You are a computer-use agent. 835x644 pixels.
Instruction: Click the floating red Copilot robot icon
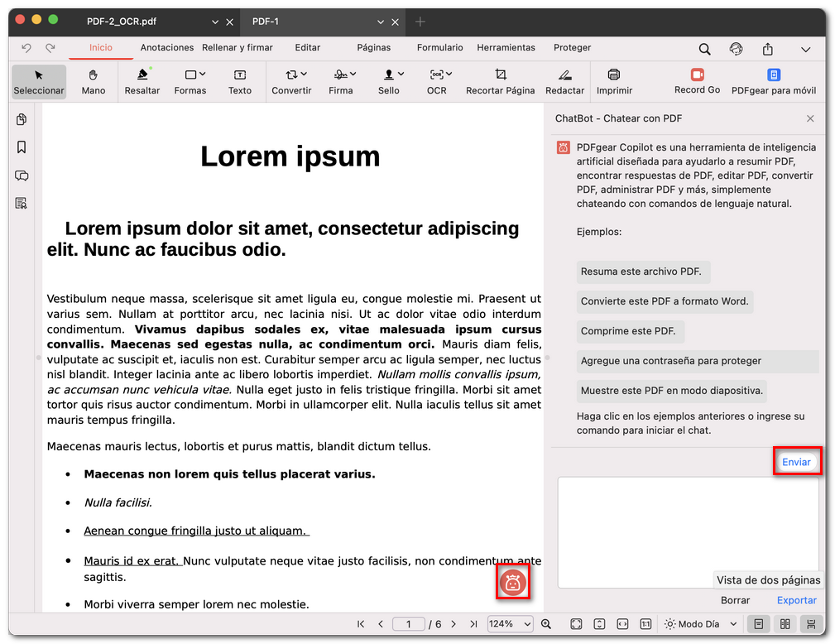[513, 584]
